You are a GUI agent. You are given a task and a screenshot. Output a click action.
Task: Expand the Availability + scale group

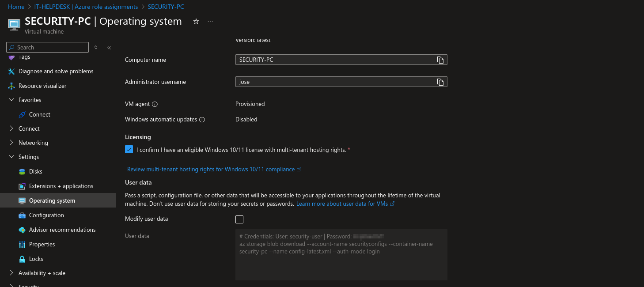pyautogui.click(x=11, y=273)
